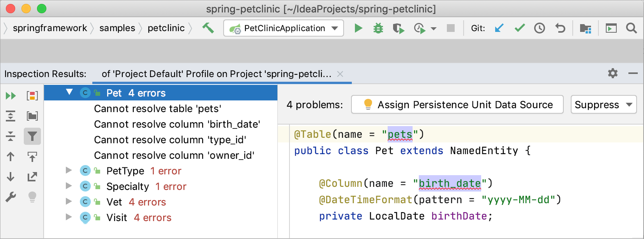Click the @DateTimeFormat annotation in preview
This screenshot has width=644, height=239.
[365, 200]
